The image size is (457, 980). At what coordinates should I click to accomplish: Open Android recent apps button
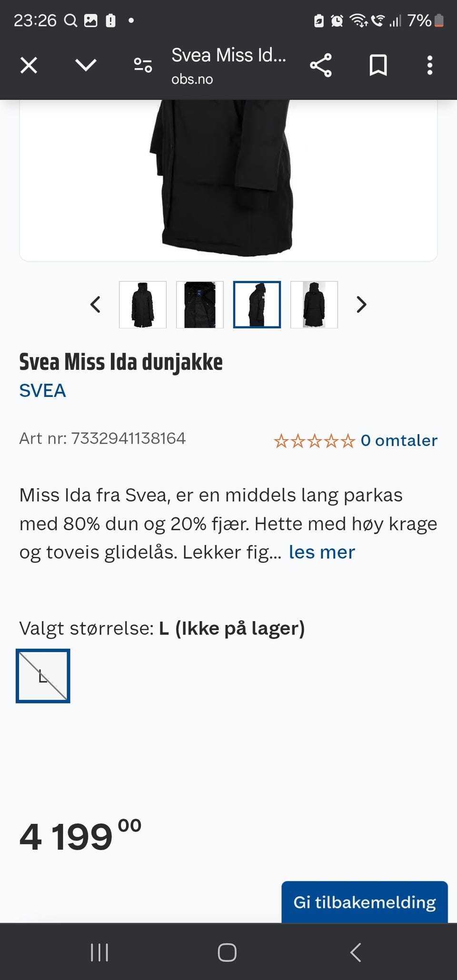[99, 952]
